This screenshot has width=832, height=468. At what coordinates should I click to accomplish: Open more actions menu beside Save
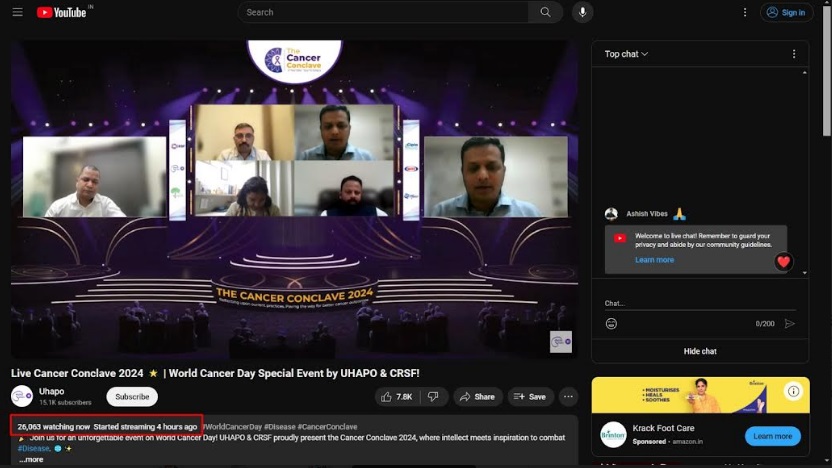(568, 397)
